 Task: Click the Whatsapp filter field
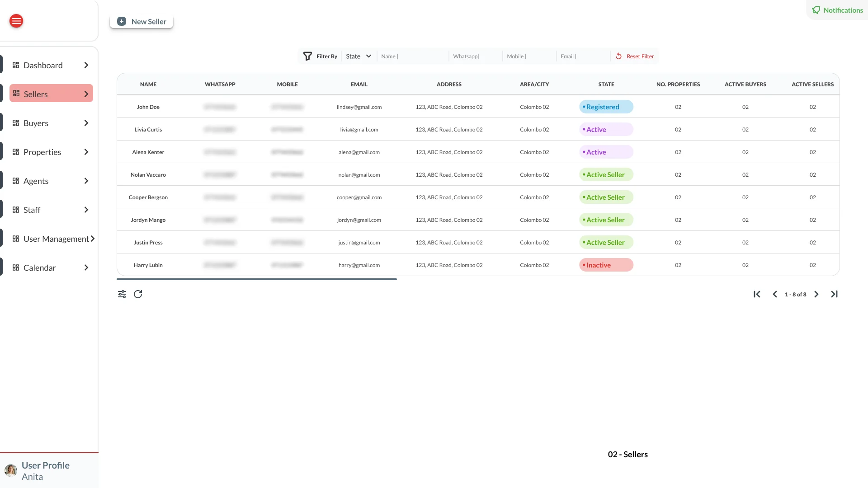(x=476, y=56)
